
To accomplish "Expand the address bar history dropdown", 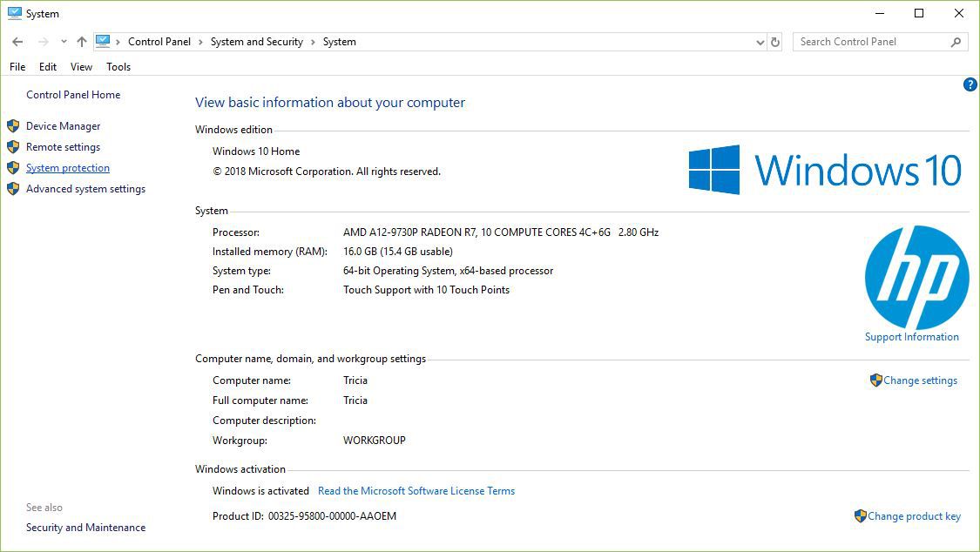I will (760, 42).
